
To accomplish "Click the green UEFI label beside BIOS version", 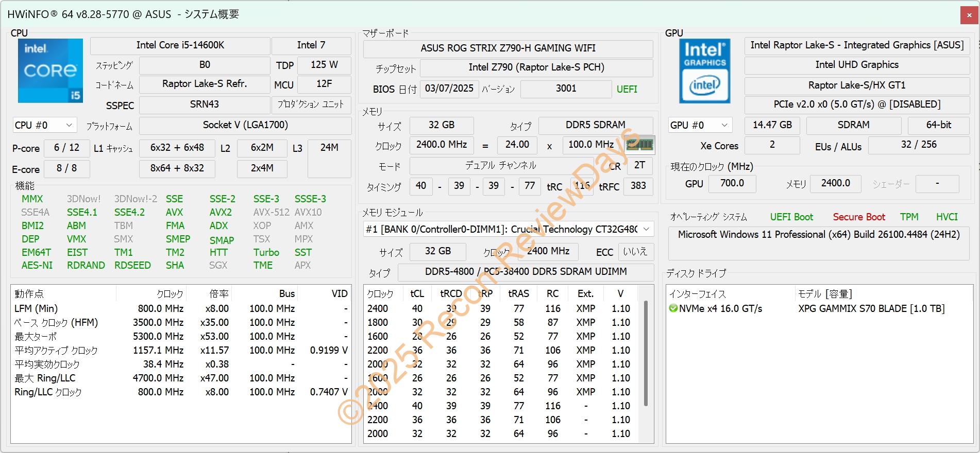I will pos(627,89).
